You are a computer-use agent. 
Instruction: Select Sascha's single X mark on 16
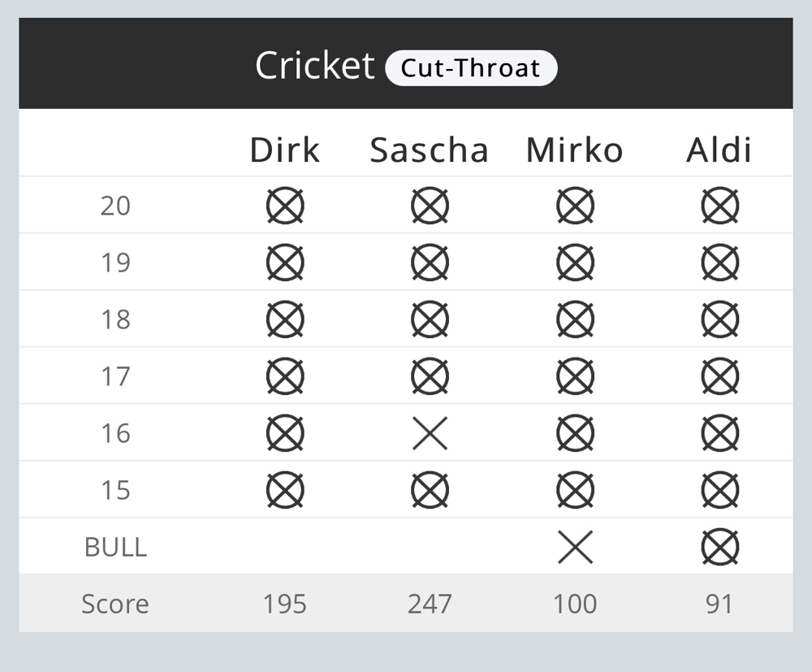(430, 433)
